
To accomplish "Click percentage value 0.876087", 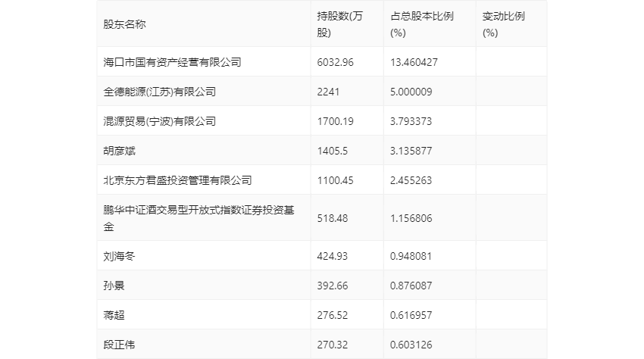I will point(411,286).
